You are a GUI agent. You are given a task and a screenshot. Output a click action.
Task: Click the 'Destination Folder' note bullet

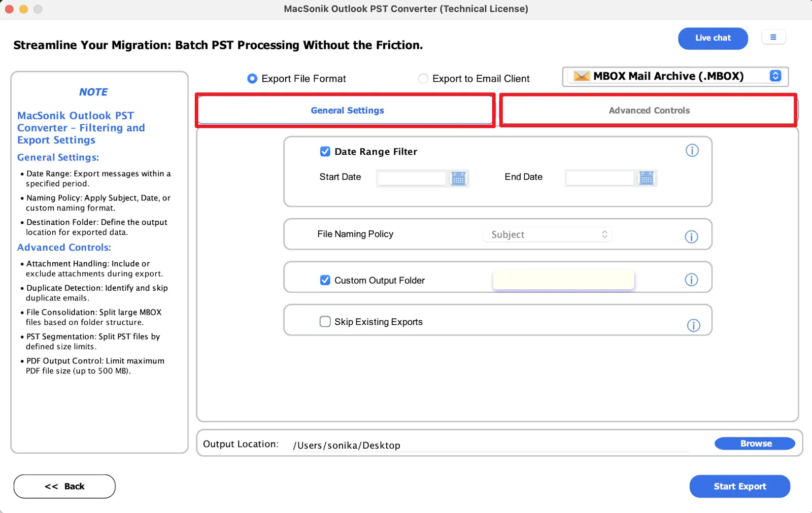pyautogui.click(x=94, y=227)
